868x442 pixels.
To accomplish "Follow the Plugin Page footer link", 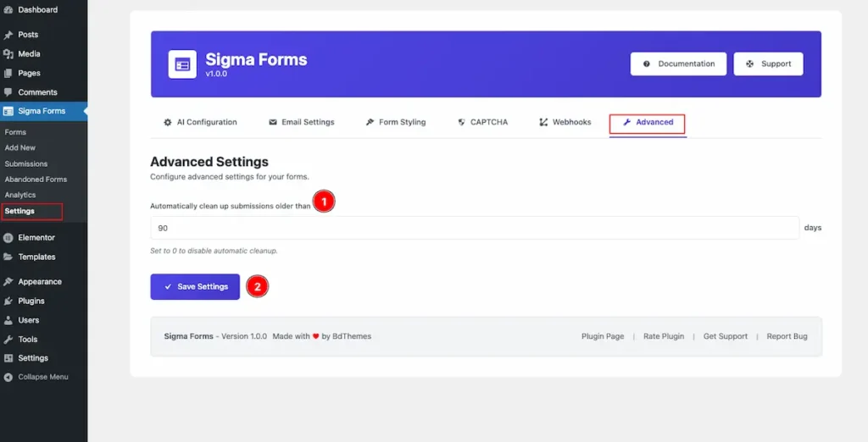I will point(603,336).
